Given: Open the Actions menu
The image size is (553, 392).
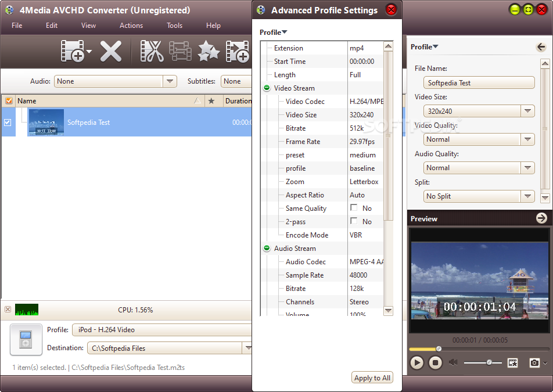Looking at the screenshot, I should tap(131, 26).
